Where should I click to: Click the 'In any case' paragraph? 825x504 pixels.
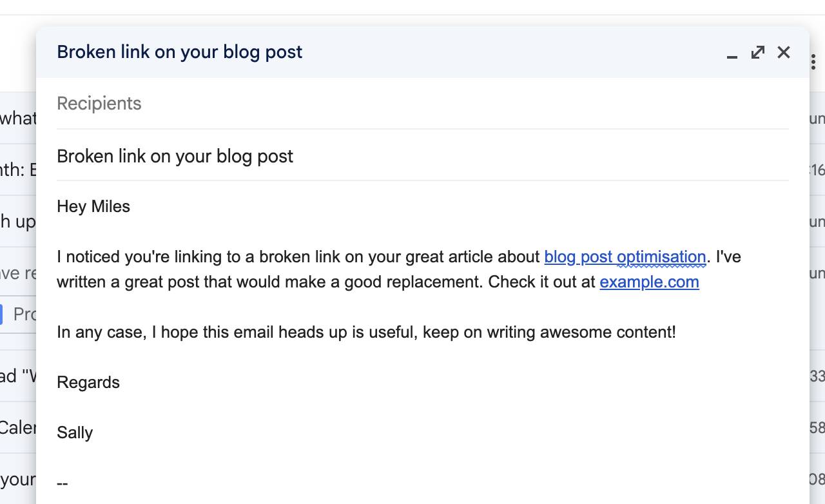(x=366, y=333)
